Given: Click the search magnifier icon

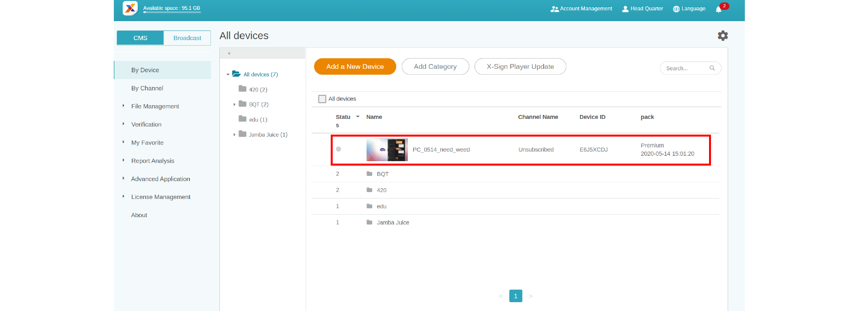Looking at the screenshot, I should (x=712, y=68).
